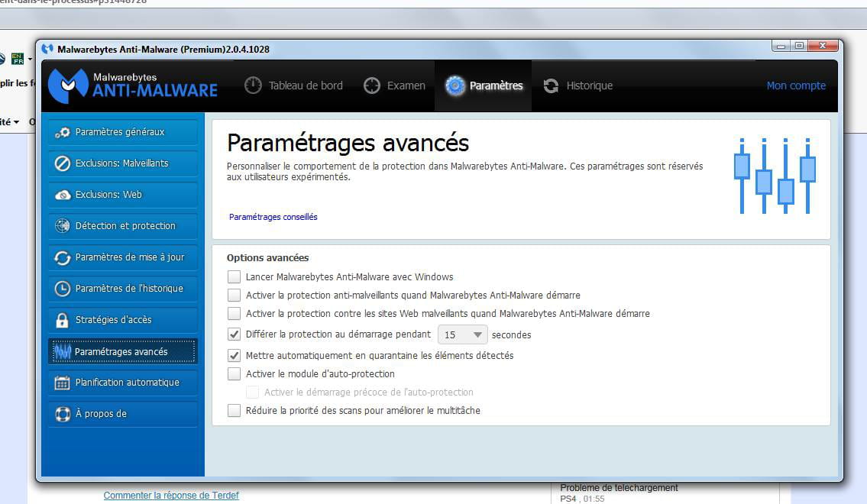The image size is (867, 504).
Task: Click the Paramétrages avancés sliders icon in sidebar
Action: click(x=63, y=351)
